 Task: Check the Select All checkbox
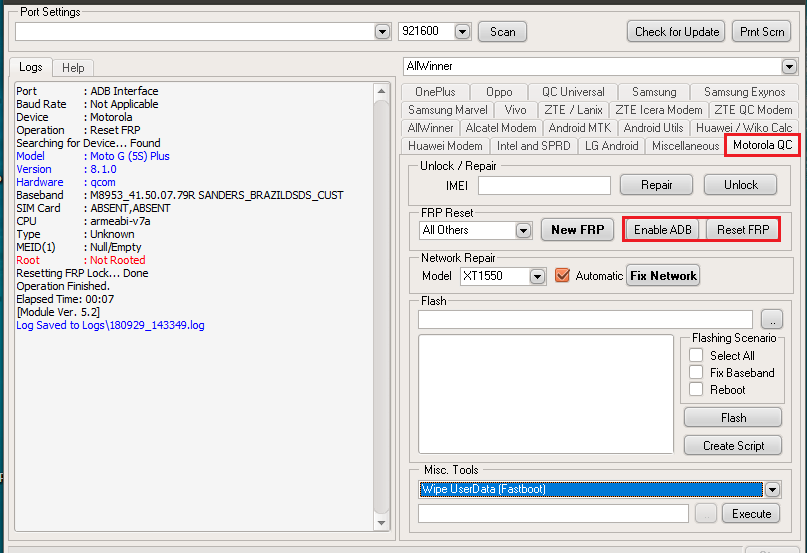(696, 355)
